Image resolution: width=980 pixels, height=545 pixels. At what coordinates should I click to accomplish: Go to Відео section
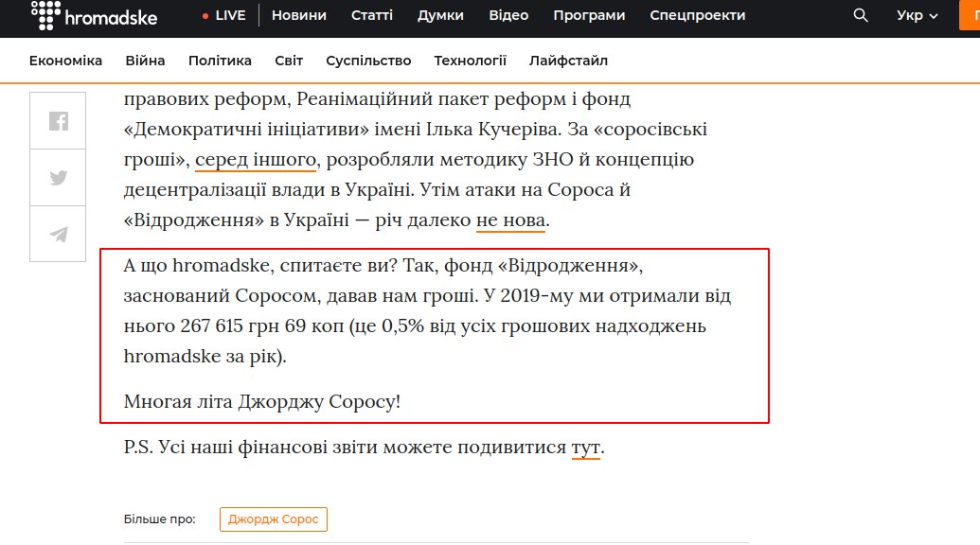click(508, 15)
